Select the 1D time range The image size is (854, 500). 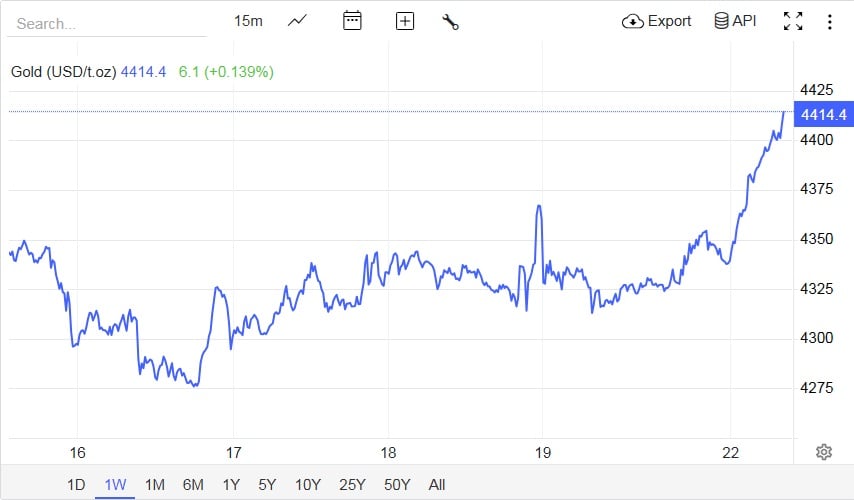[x=76, y=485]
